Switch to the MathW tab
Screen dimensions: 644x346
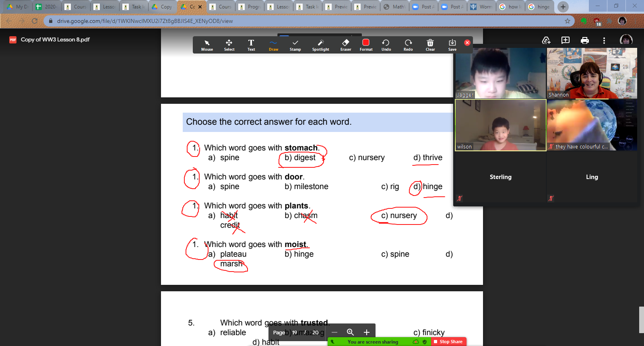click(x=394, y=6)
